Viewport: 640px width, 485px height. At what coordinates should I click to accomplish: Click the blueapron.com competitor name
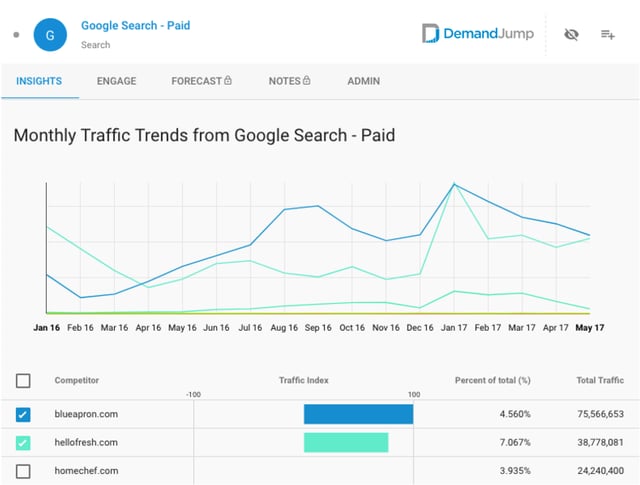[86, 414]
